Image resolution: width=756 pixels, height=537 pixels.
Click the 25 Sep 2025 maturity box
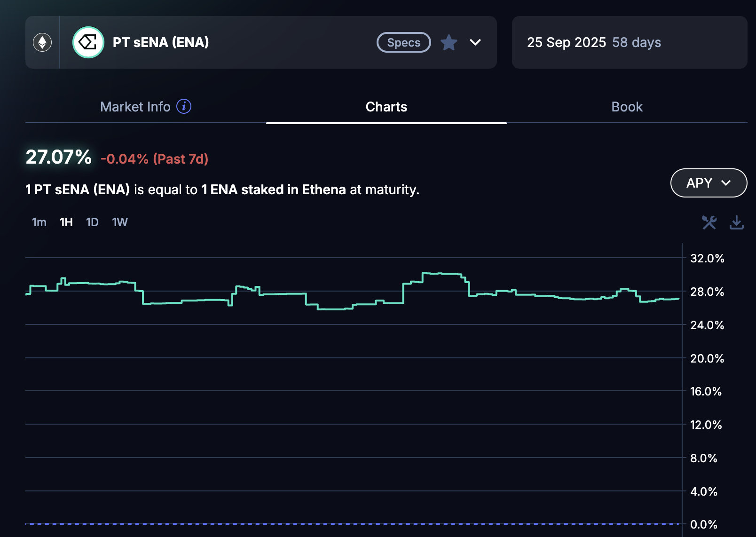[629, 42]
